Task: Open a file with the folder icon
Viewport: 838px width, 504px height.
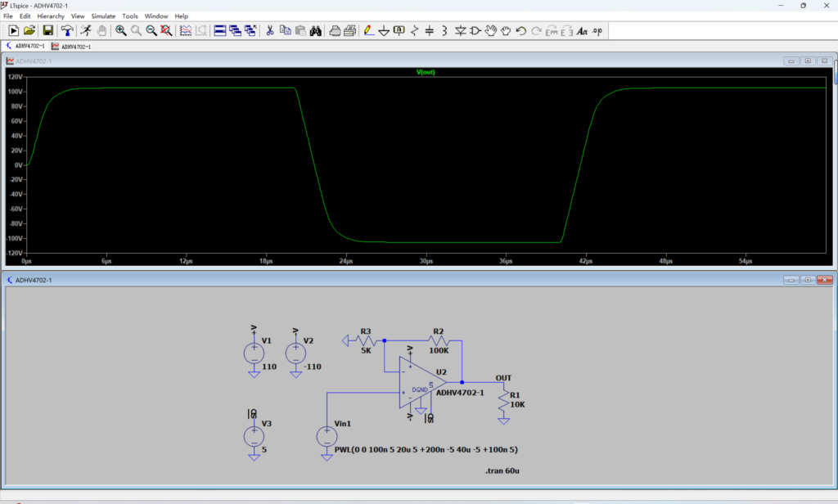Action: pyautogui.click(x=29, y=31)
